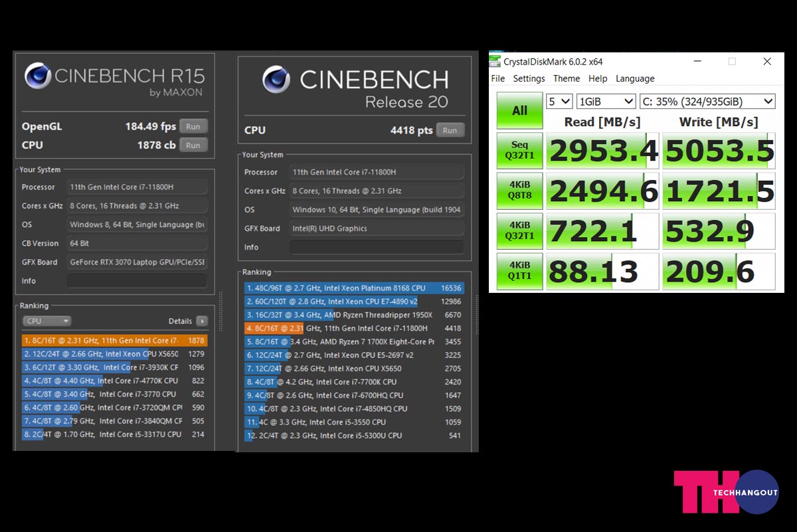Open the File menu in CrystalDiskMark
This screenshot has height=532, width=797.
pos(498,78)
